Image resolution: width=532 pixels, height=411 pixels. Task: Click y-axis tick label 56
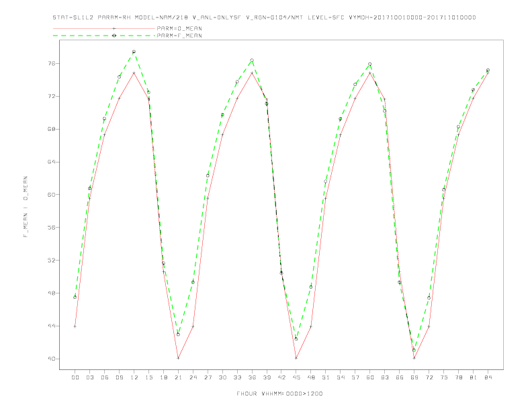click(52, 228)
